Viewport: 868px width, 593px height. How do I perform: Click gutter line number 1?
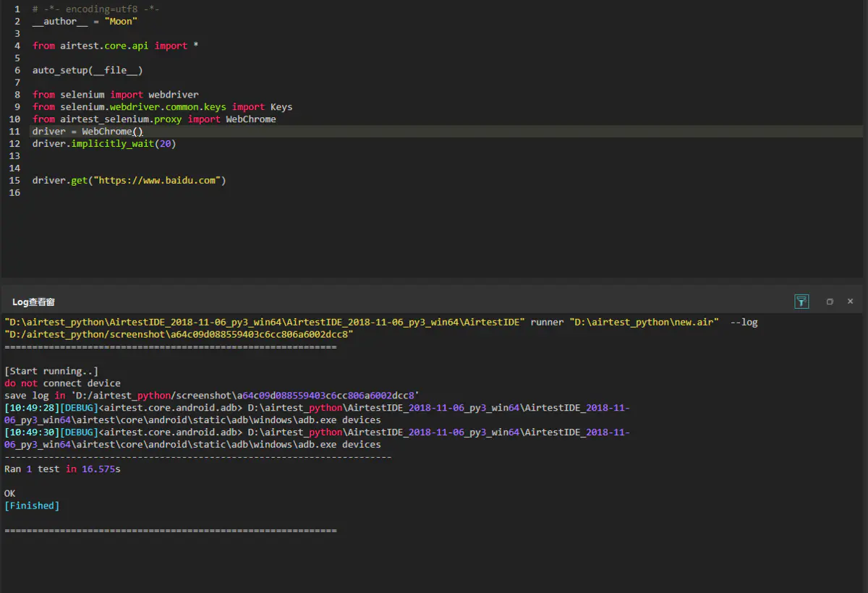point(17,9)
